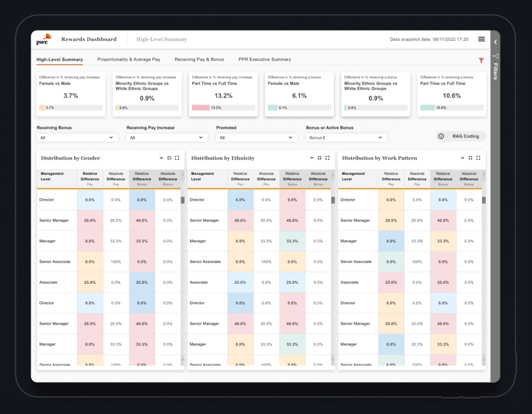532x414 pixels.
Task: Collapse Distribution by Ethnicity chevron
Action: point(312,158)
